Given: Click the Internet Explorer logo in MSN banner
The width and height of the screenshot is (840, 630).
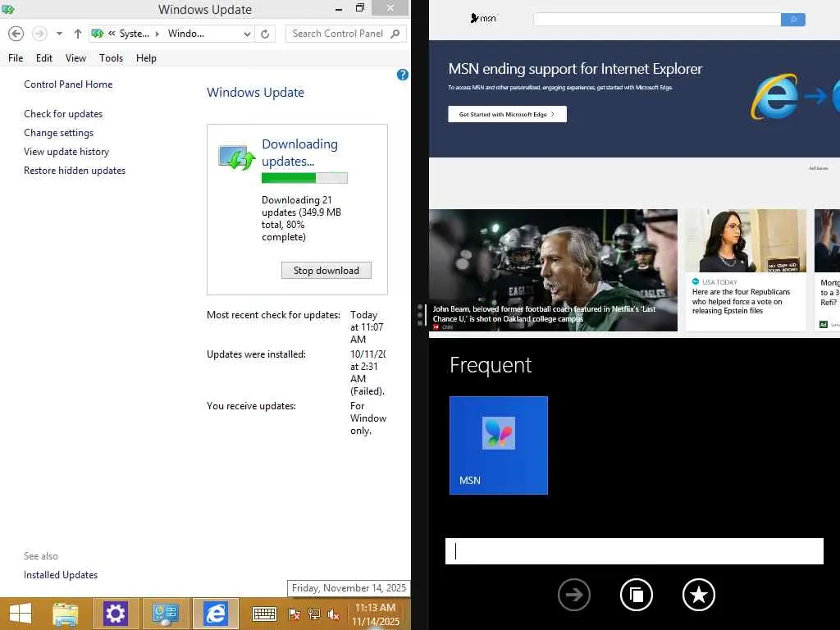Looking at the screenshot, I should [774, 97].
